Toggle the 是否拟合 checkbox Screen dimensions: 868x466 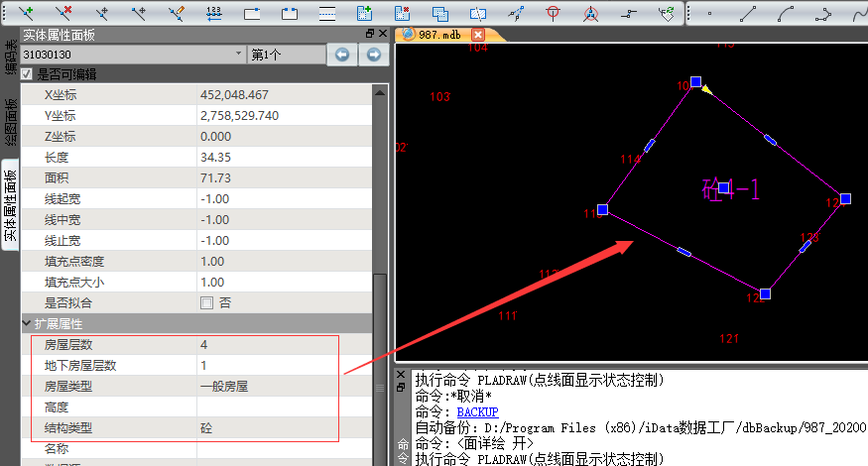tap(206, 302)
